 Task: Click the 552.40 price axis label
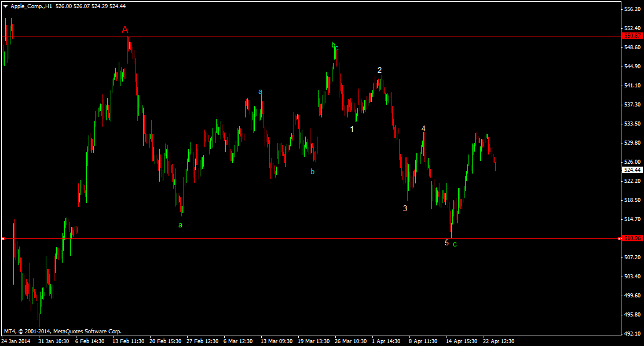pyautogui.click(x=632, y=28)
